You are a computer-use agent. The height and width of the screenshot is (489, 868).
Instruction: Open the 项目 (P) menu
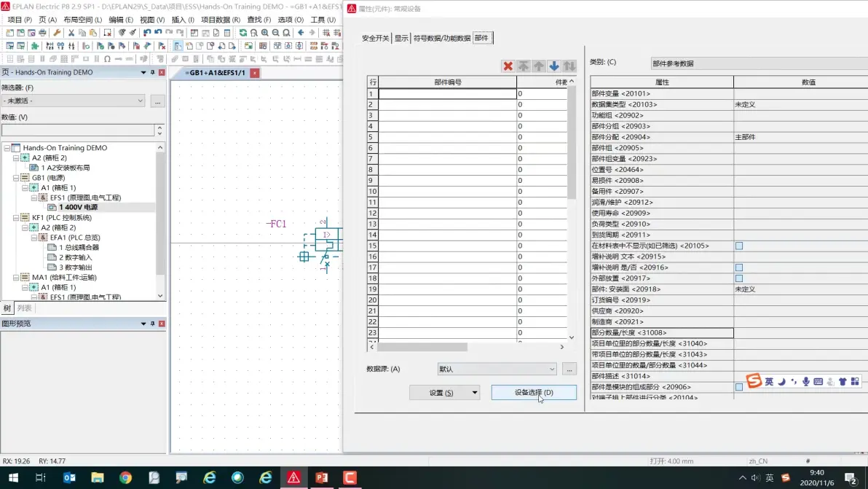(20, 20)
